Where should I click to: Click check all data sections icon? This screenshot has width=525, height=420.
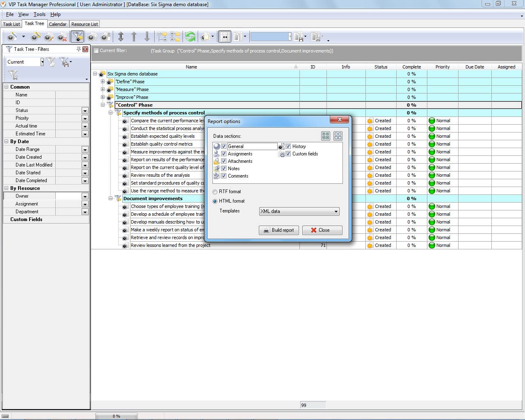coord(326,136)
